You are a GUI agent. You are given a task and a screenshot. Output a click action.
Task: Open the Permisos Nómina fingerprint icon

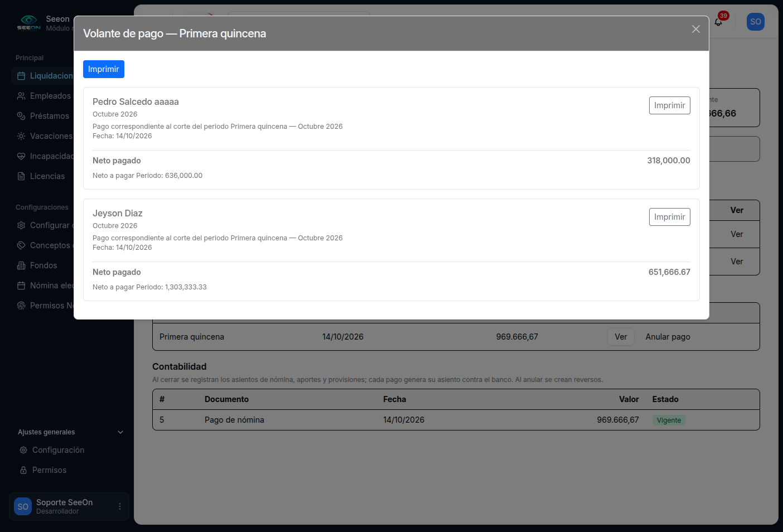click(21, 306)
